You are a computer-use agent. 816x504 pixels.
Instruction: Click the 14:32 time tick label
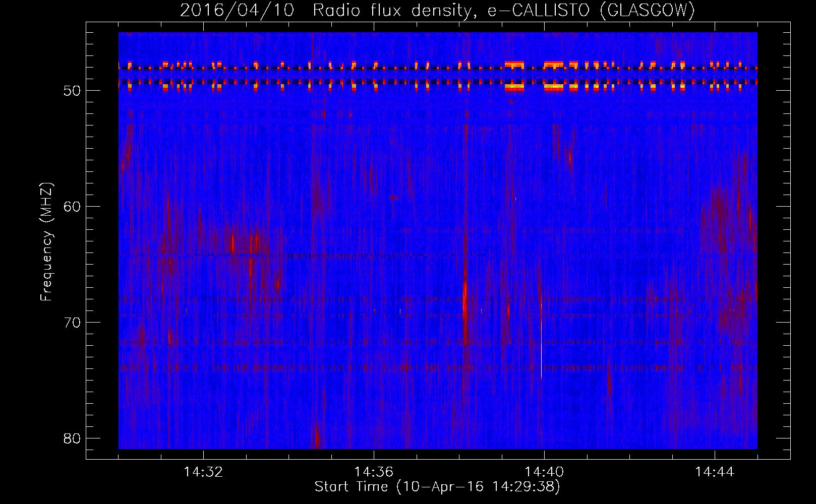click(x=203, y=472)
